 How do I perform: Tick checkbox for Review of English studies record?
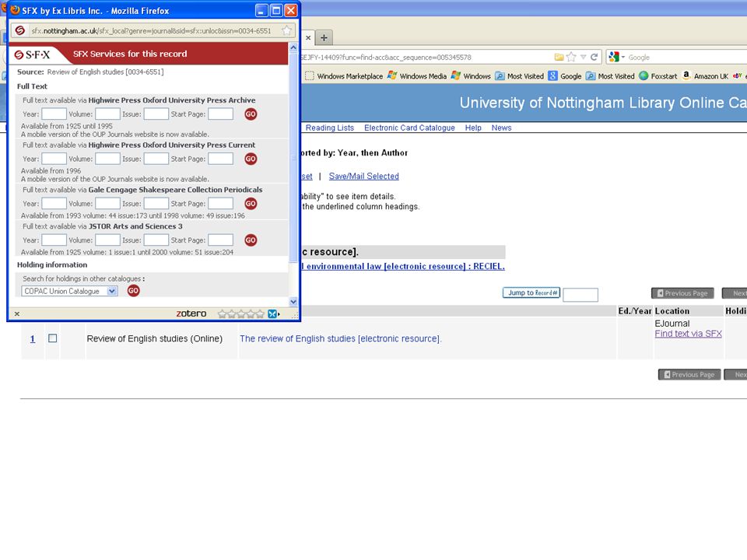53,338
